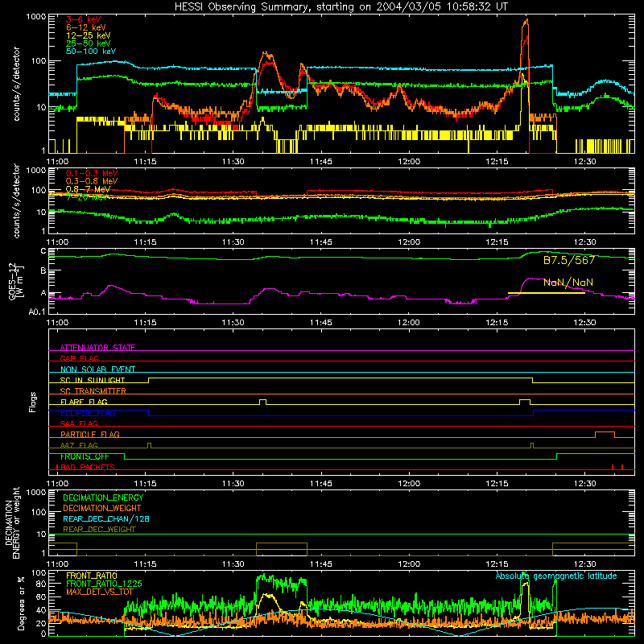Click the 12:30 time tick under the GOES panel

click(584, 323)
